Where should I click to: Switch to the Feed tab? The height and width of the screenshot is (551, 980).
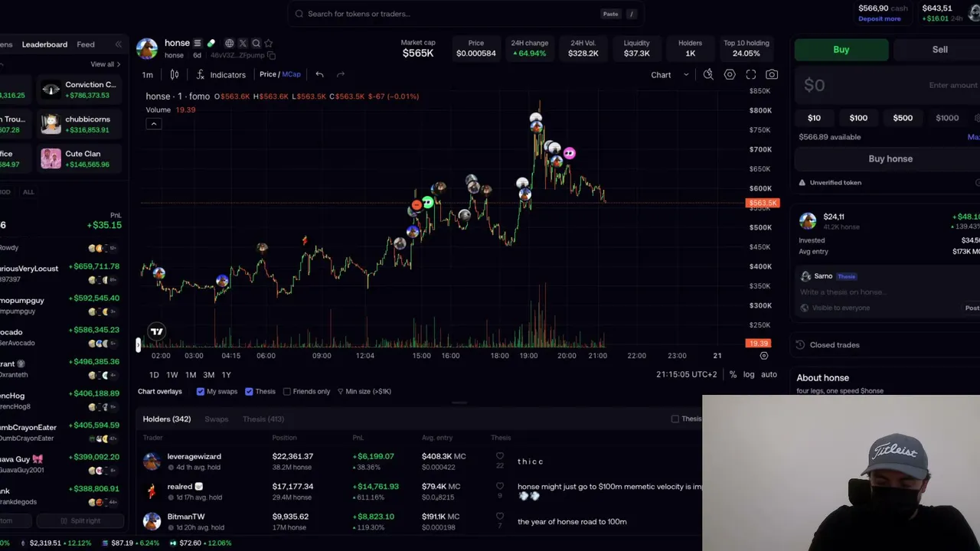(x=86, y=44)
